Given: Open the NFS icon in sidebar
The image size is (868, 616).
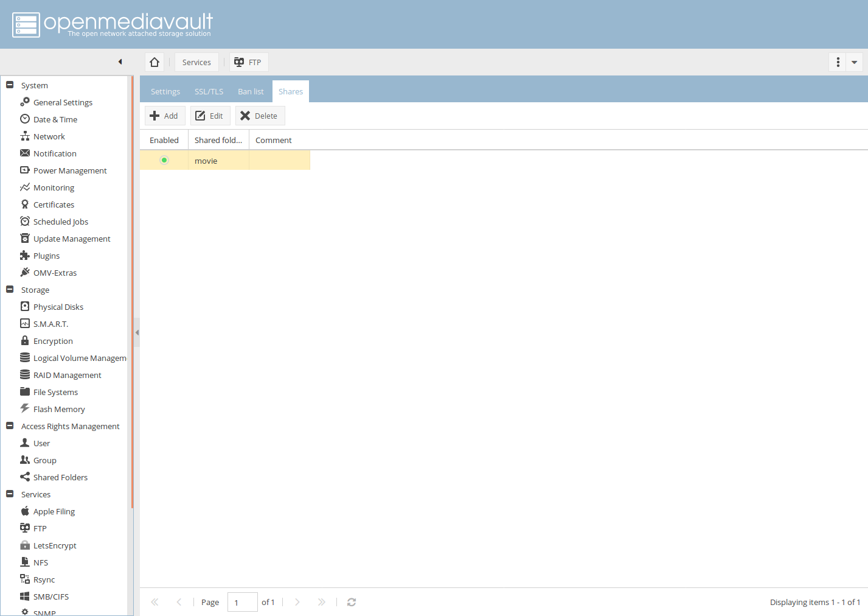Looking at the screenshot, I should [x=25, y=562].
